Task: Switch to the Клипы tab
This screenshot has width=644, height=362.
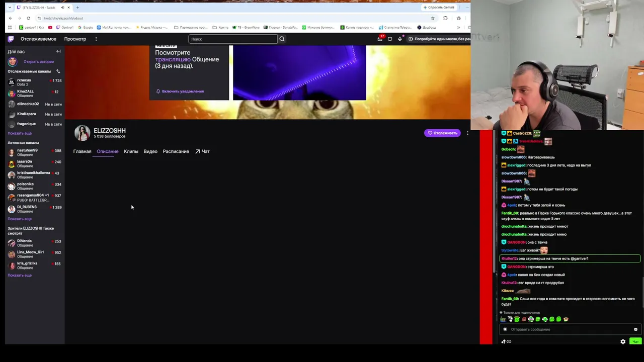Action: tap(131, 151)
